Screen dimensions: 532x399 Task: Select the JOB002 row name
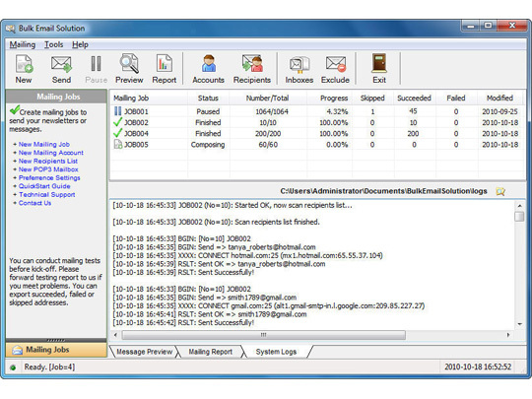136,122
